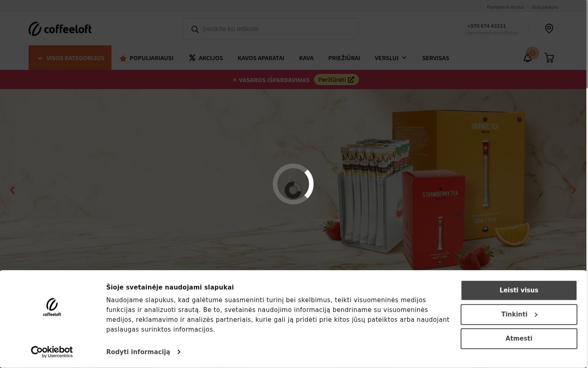The height and width of the screenshot is (368, 588).
Task: Go to the next slide arrow
Action: (574, 190)
